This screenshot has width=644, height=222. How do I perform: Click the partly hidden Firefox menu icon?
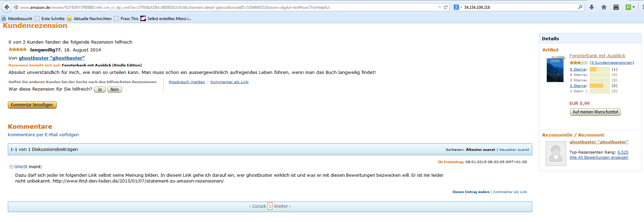pos(642,7)
